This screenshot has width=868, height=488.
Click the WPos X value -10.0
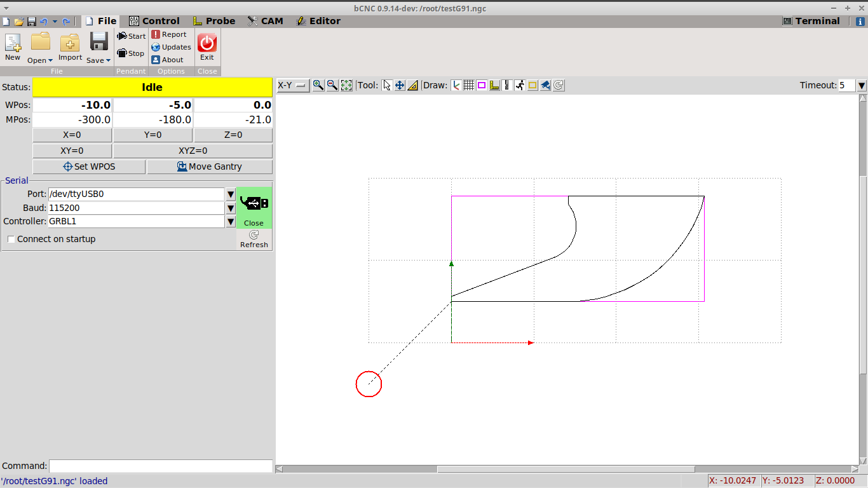coord(72,105)
